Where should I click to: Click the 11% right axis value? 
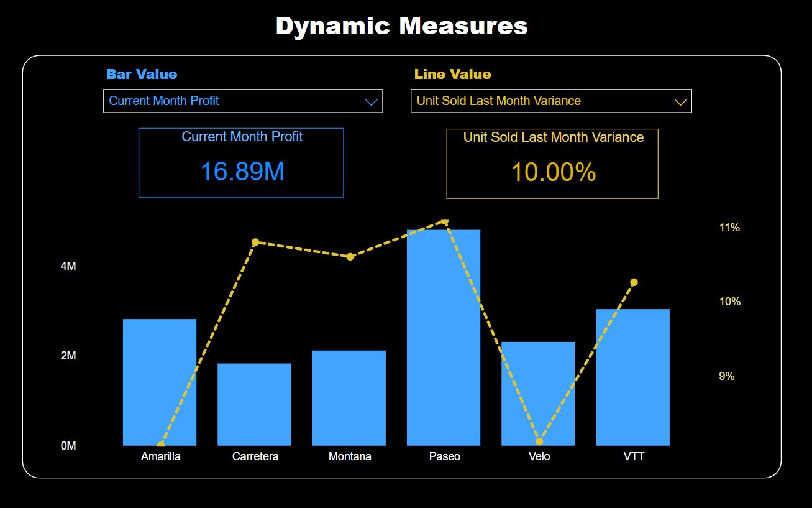730,228
